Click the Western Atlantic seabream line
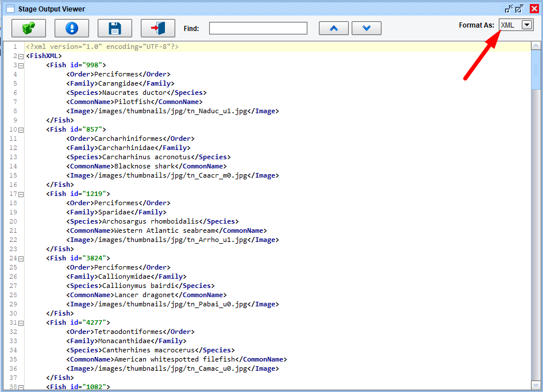Image resolution: width=543 pixels, height=392 pixels. [x=167, y=230]
